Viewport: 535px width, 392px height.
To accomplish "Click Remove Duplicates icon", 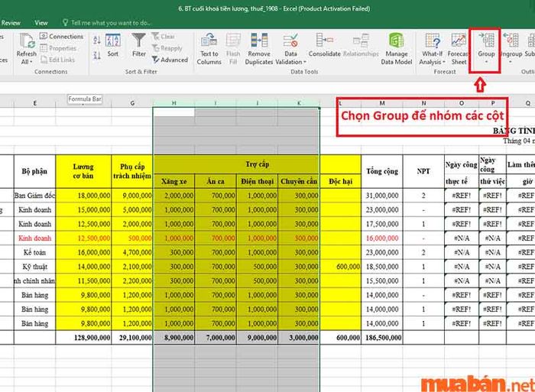I will coord(259,40).
